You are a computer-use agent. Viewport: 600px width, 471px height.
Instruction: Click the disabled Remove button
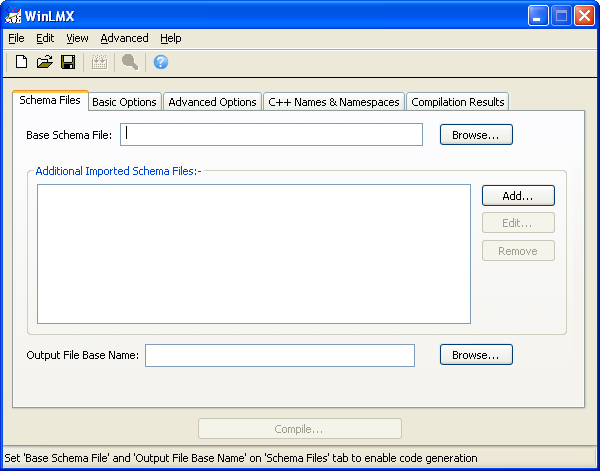[x=518, y=251]
